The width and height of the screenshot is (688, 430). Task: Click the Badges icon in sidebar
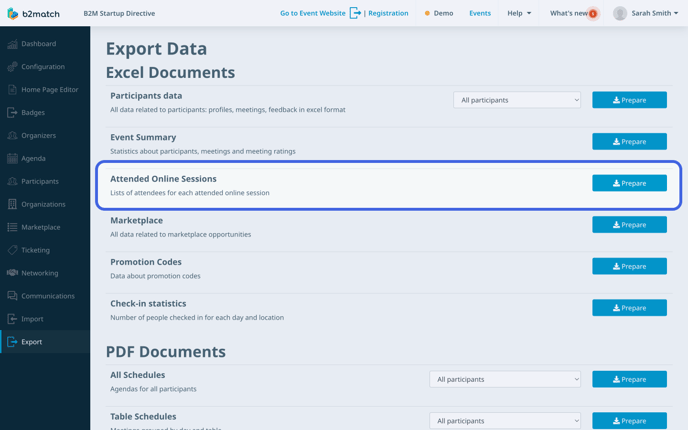(12, 113)
